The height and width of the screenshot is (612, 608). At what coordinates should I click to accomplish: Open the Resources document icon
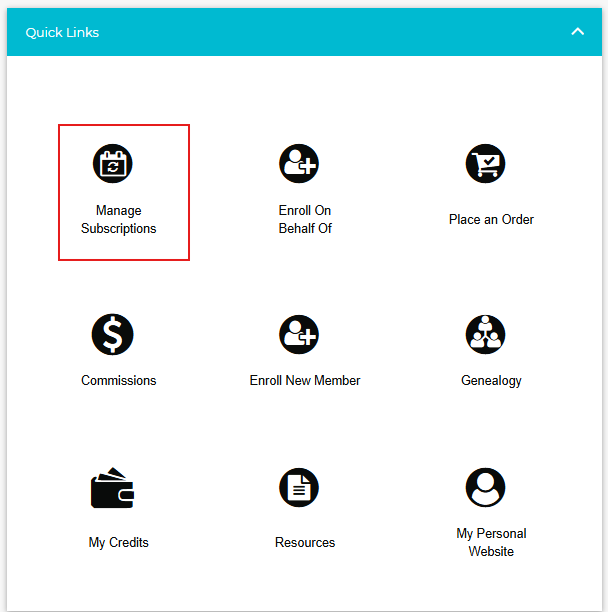299,487
